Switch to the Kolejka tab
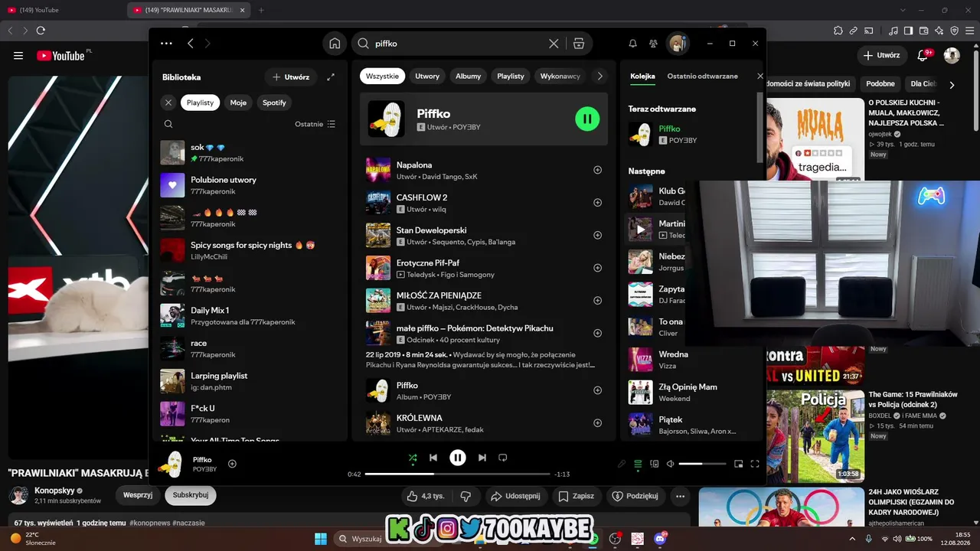980x551 pixels. [643, 77]
